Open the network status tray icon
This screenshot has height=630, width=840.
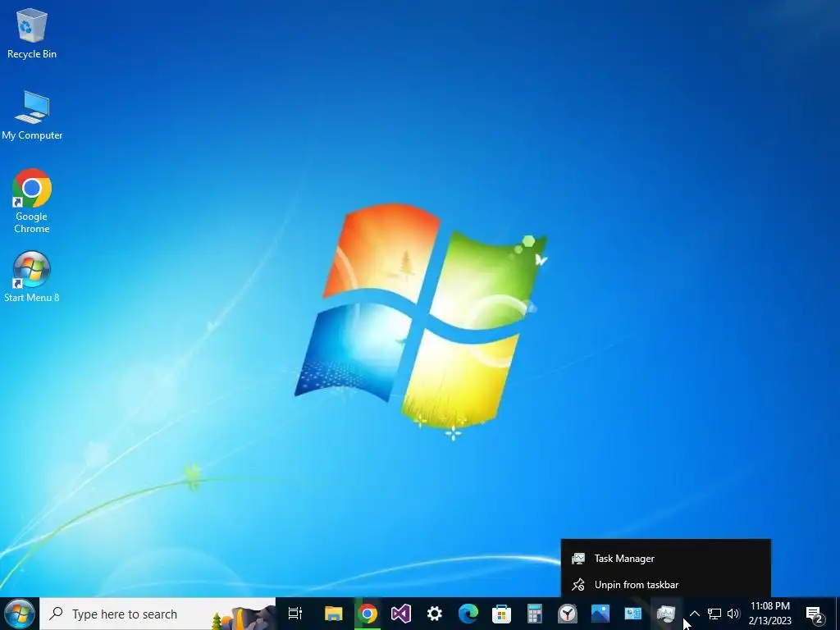click(x=714, y=614)
